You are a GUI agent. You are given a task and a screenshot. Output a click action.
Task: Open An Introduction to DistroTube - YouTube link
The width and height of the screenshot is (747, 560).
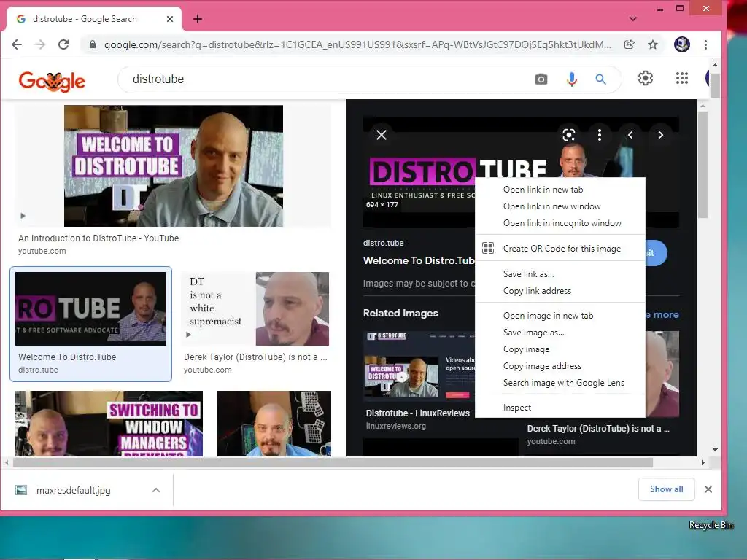[x=98, y=238]
